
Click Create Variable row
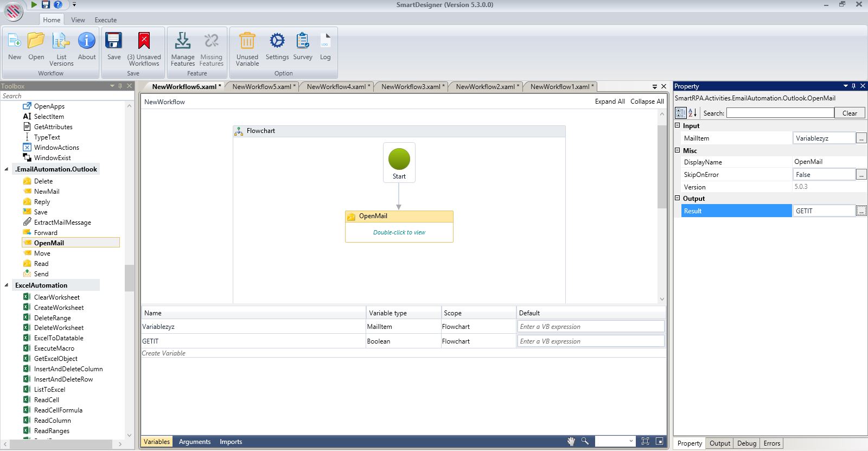point(404,353)
